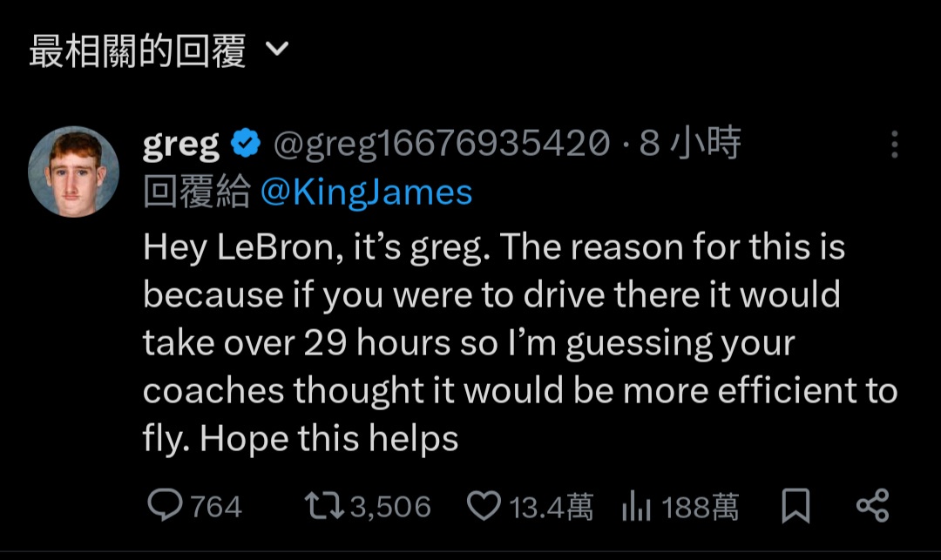Click the reply speech bubble icon
The width and height of the screenshot is (941, 560).
click(165, 506)
